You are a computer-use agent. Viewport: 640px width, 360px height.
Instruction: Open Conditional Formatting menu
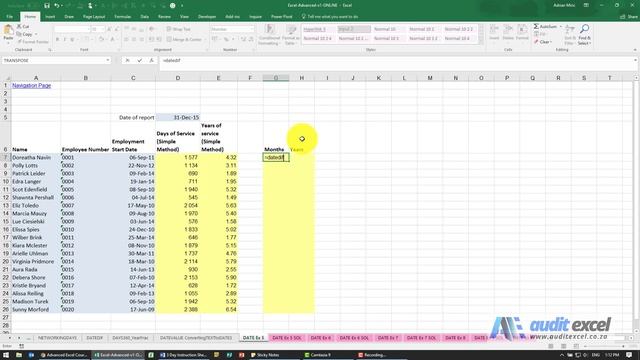[x=269, y=35]
